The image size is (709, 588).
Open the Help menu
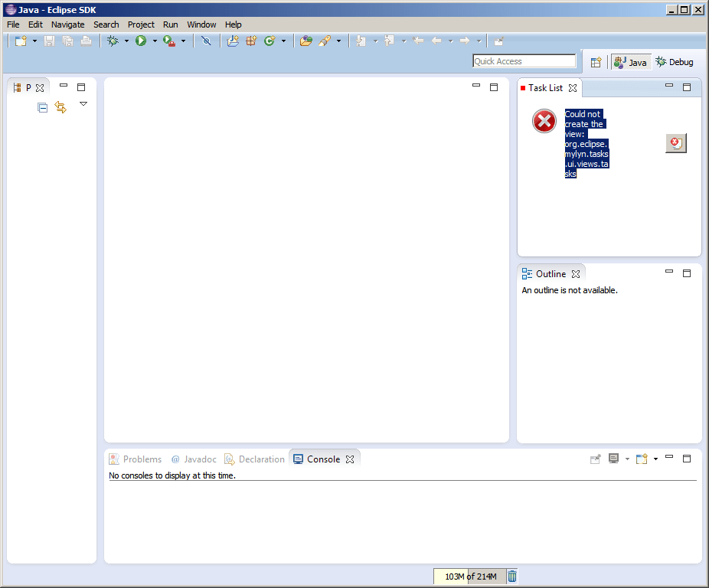[x=234, y=24]
